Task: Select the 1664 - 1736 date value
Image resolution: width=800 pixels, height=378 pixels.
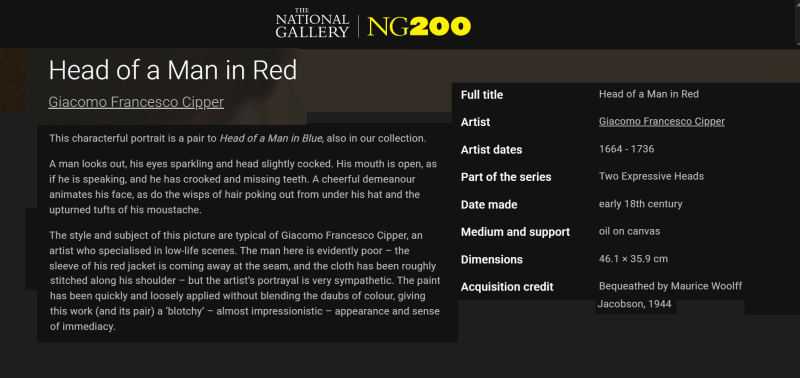Action: (627, 149)
